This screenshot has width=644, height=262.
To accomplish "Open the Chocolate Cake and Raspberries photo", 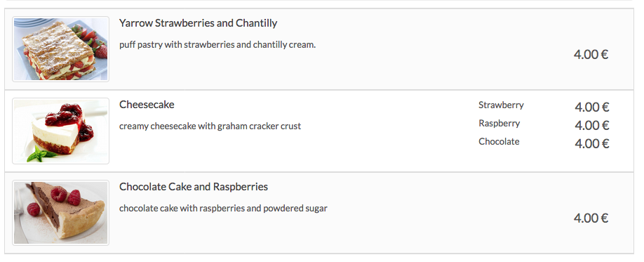I will 61,213.
